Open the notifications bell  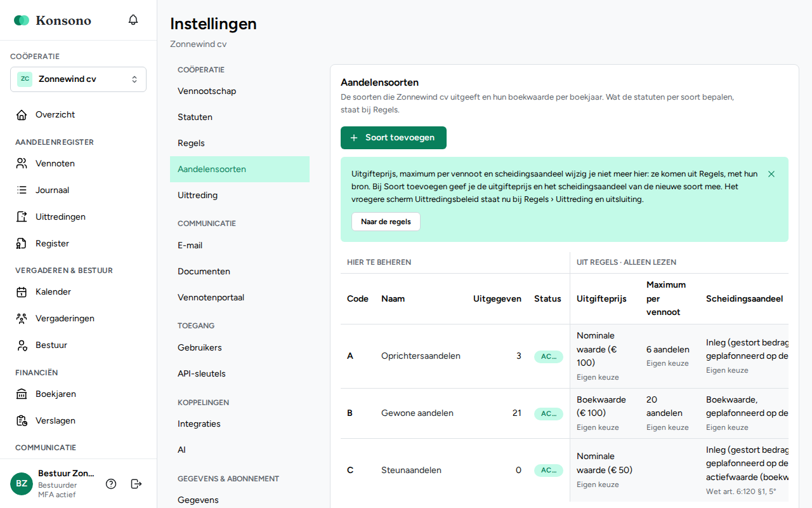[133, 20]
